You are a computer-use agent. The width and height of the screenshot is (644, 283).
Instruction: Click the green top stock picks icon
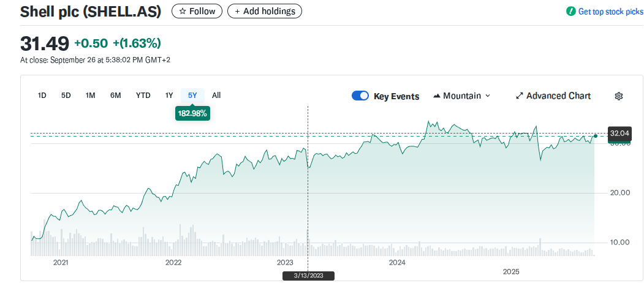(x=571, y=12)
